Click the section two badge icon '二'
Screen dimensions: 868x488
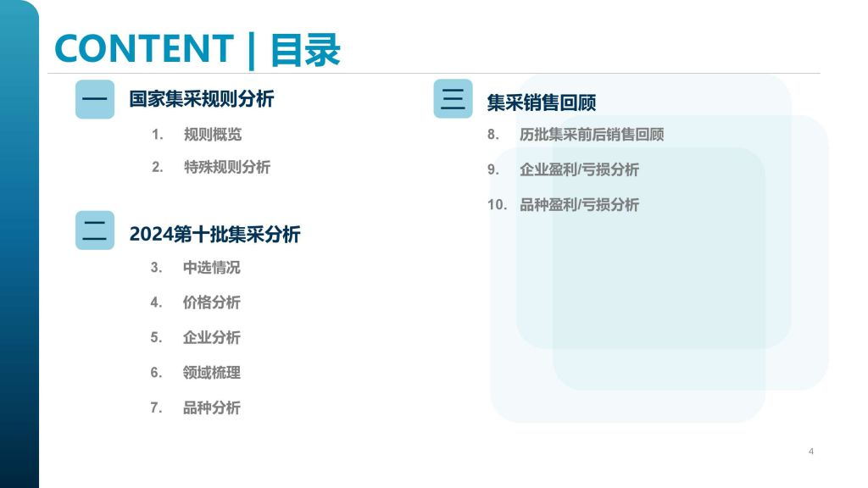pyautogui.click(x=94, y=230)
